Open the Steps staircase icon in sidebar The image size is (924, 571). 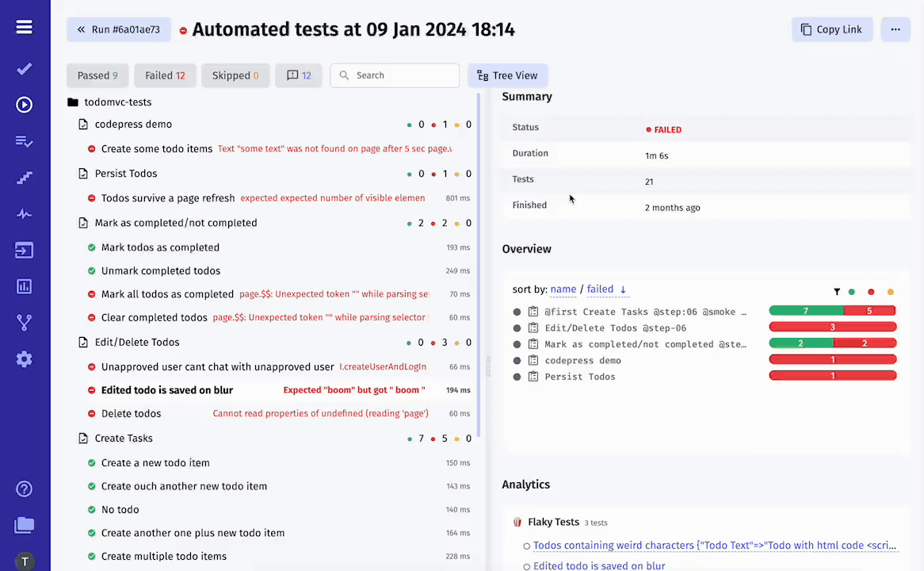[x=24, y=178]
